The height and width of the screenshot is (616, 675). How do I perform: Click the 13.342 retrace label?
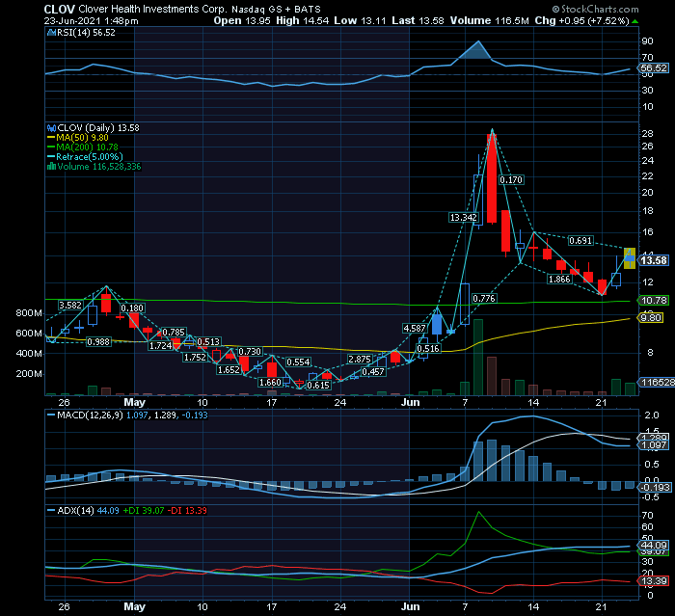(x=463, y=218)
